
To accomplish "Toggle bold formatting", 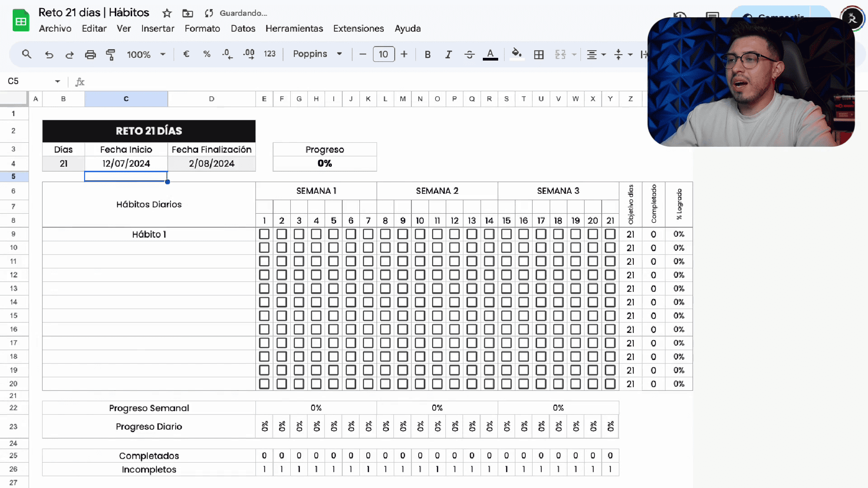I will [x=427, y=55].
